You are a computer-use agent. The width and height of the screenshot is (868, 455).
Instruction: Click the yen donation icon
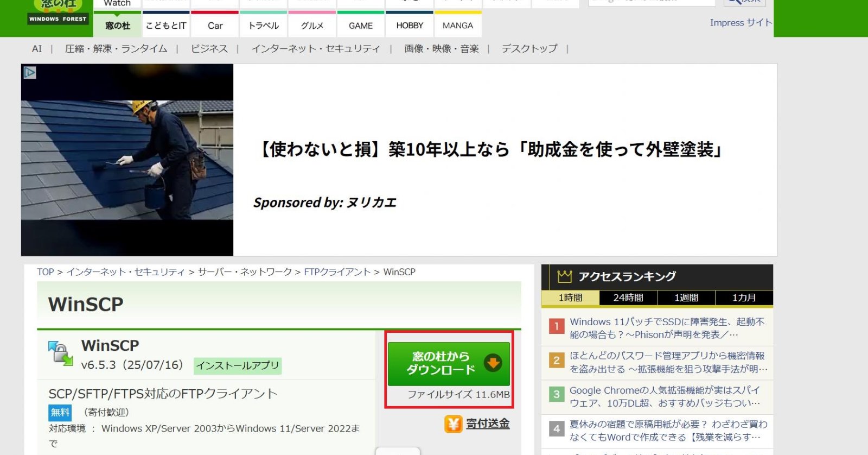point(453,424)
